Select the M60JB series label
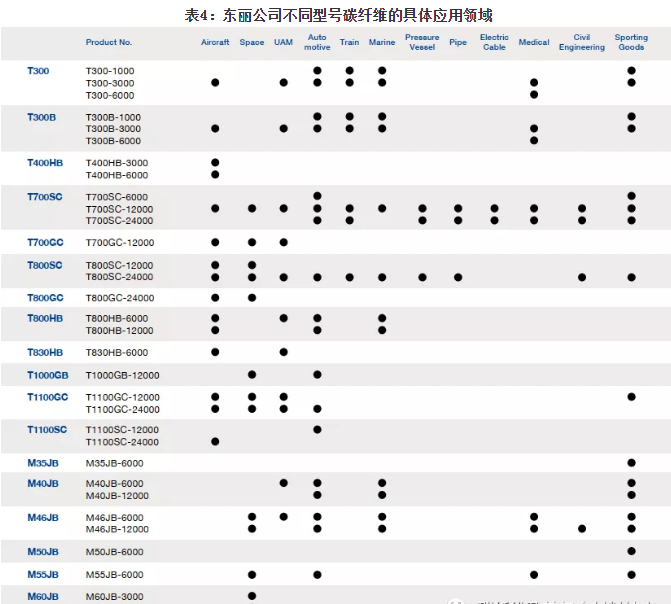 click(43, 596)
